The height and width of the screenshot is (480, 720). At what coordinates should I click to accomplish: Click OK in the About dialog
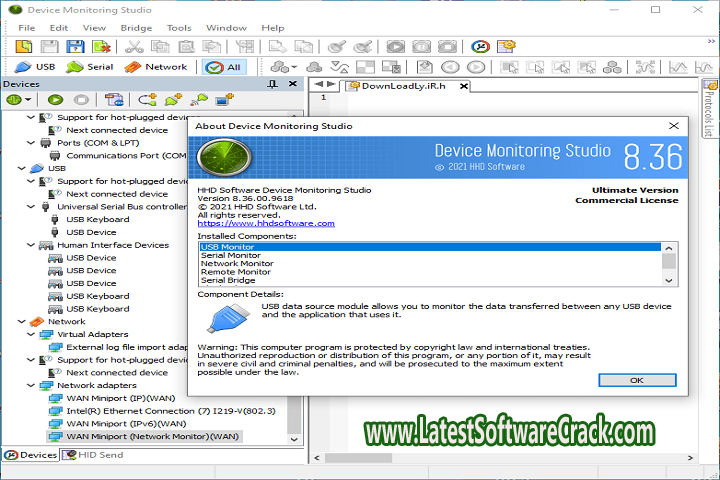pos(637,381)
